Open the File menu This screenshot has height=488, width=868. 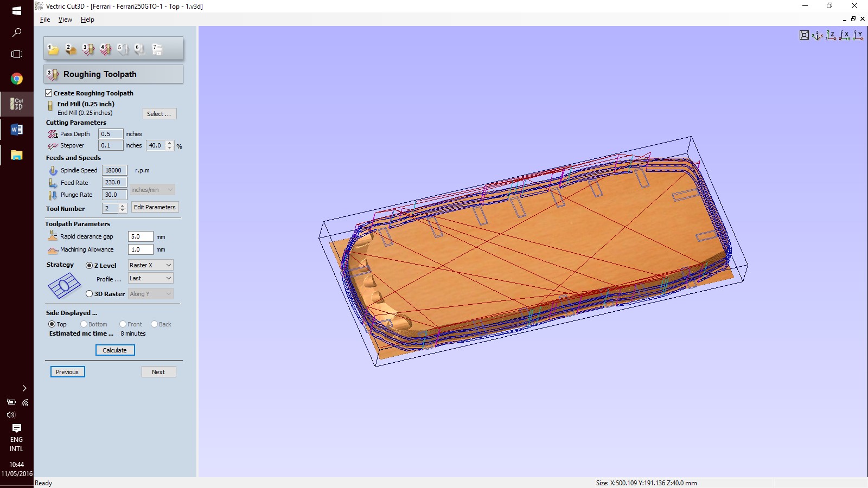point(45,20)
